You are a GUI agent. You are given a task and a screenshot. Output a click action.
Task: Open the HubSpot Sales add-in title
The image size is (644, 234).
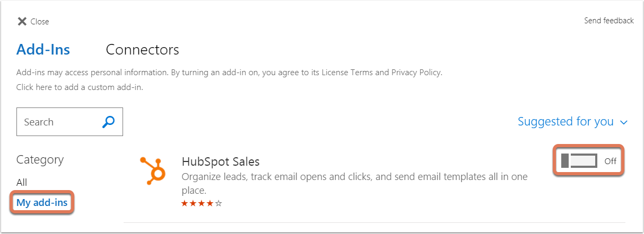pyautogui.click(x=220, y=161)
